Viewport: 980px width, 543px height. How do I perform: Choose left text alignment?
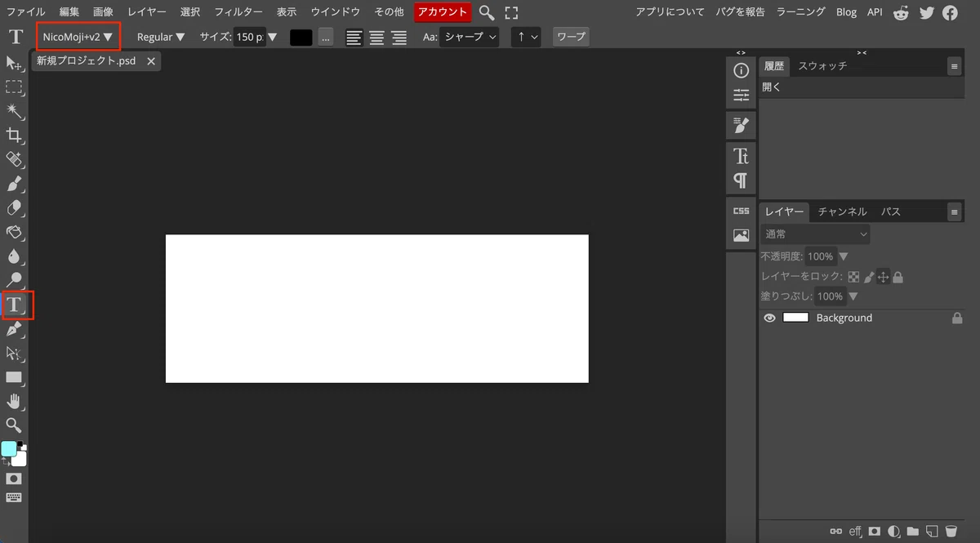tap(354, 37)
